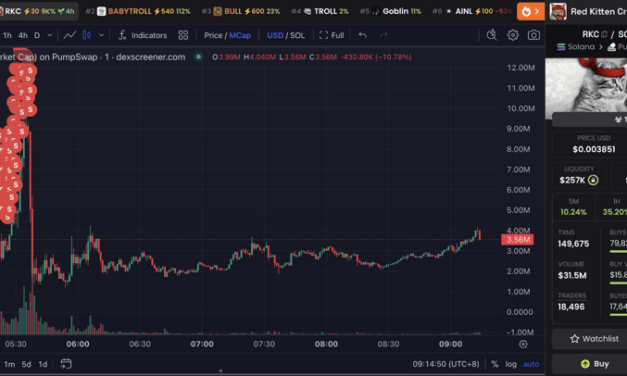View liquidity lock info icon
This screenshot has height=376, width=627.
click(x=593, y=180)
